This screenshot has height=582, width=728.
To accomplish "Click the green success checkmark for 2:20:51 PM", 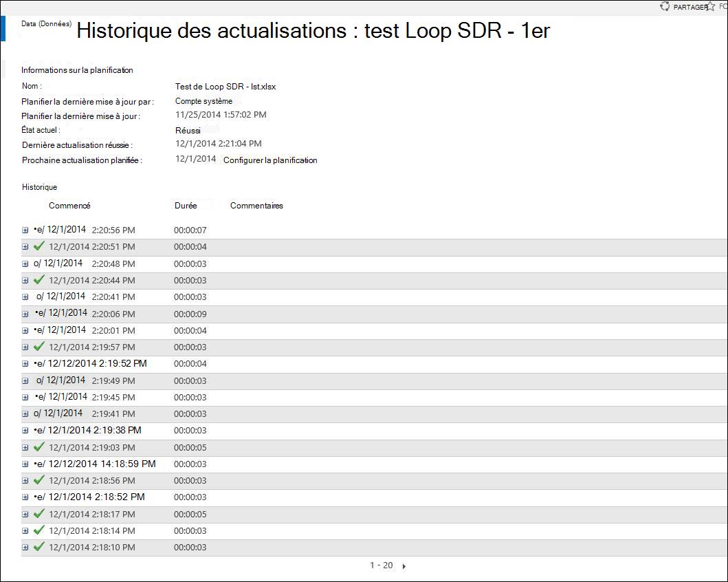I will click(x=39, y=246).
